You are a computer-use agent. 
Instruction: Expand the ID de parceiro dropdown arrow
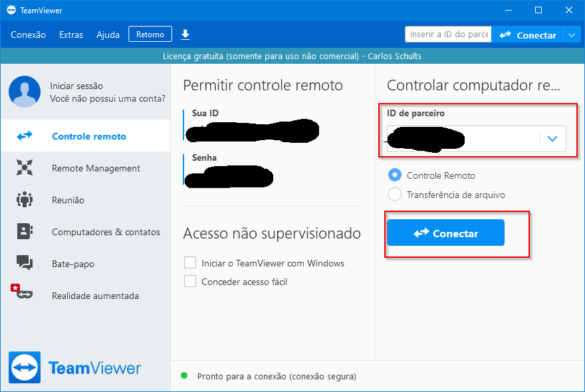(552, 139)
